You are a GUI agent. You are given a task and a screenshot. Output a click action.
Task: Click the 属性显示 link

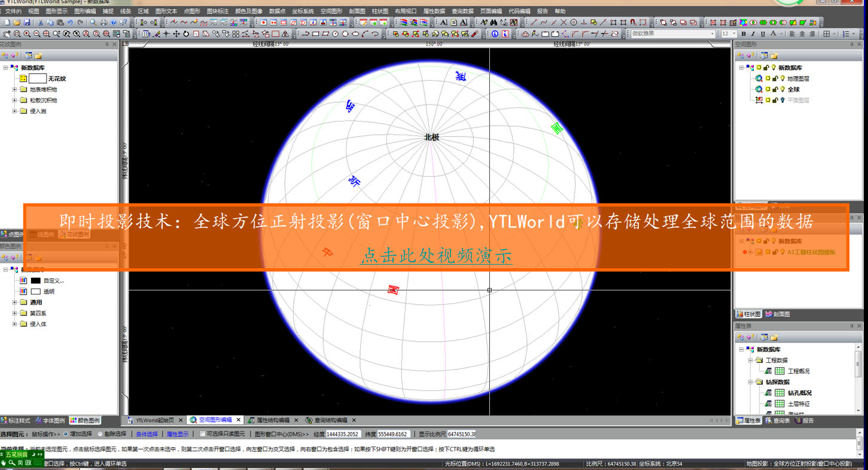click(x=178, y=434)
